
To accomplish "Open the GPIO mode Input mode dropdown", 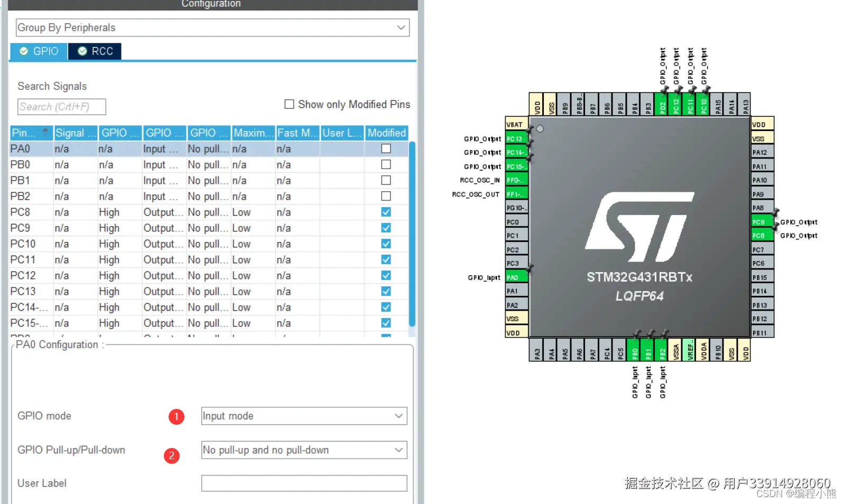I will pos(304,416).
